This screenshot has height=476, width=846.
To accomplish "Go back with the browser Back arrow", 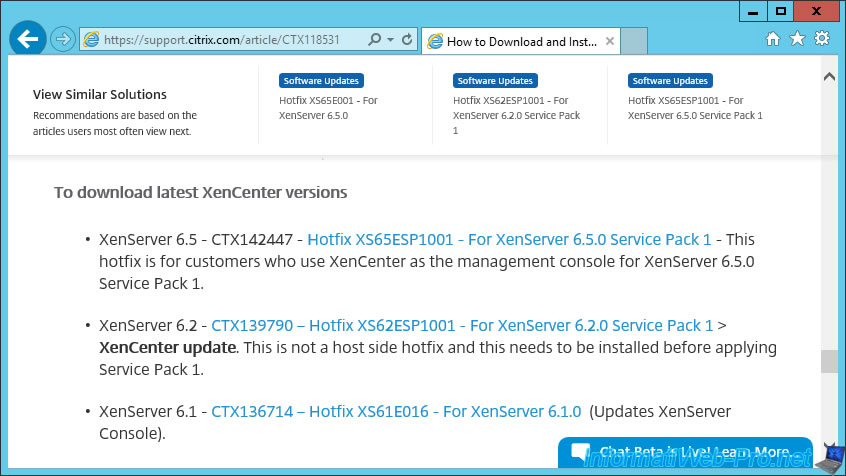I will tap(28, 38).
